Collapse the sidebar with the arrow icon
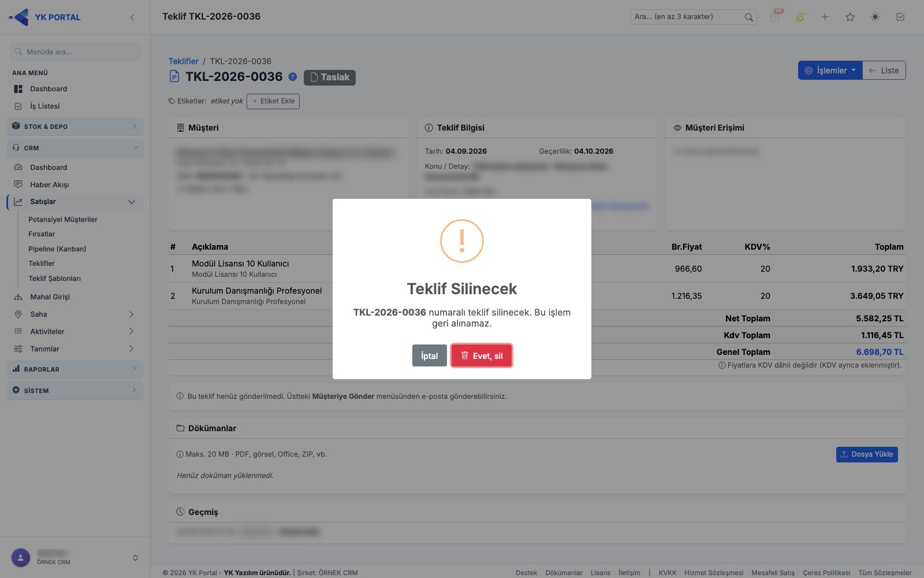This screenshot has width=924, height=578. pyautogui.click(x=132, y=17)
